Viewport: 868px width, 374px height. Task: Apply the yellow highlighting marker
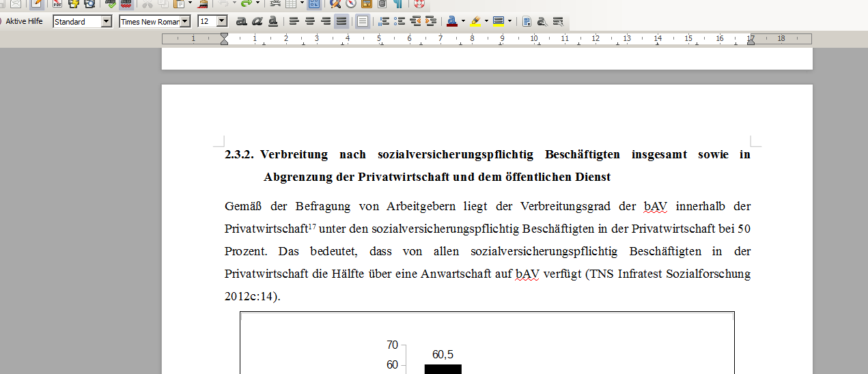pos(475,21)
